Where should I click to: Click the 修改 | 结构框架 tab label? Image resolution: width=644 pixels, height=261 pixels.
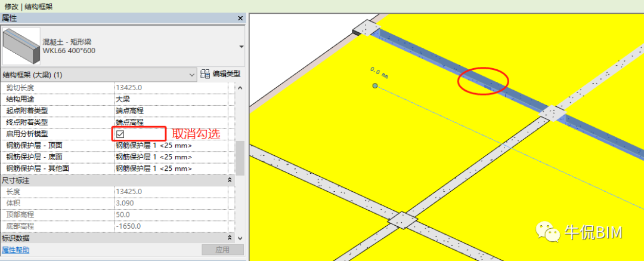coord(29,7)
